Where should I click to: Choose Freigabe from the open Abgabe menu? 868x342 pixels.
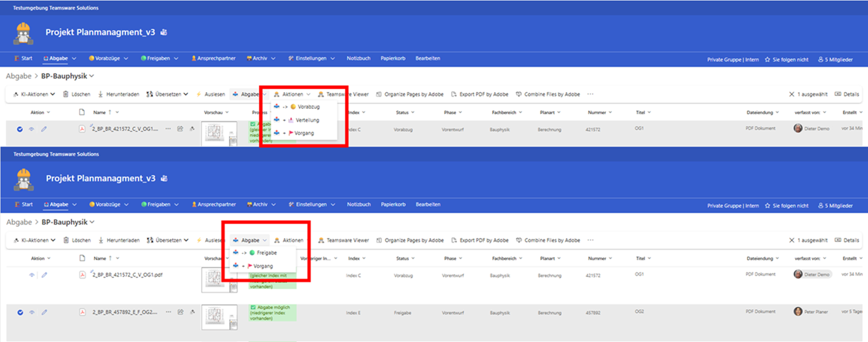tap(266, 253)
